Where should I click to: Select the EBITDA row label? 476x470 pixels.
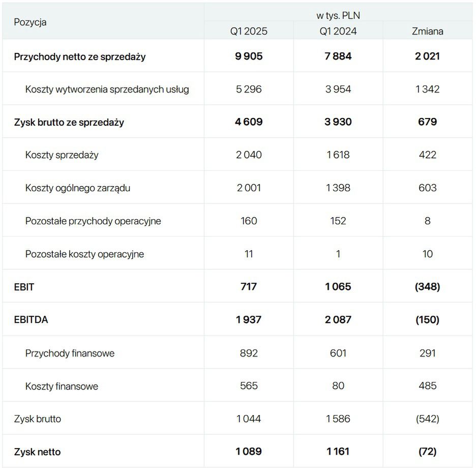pos(31,320)
